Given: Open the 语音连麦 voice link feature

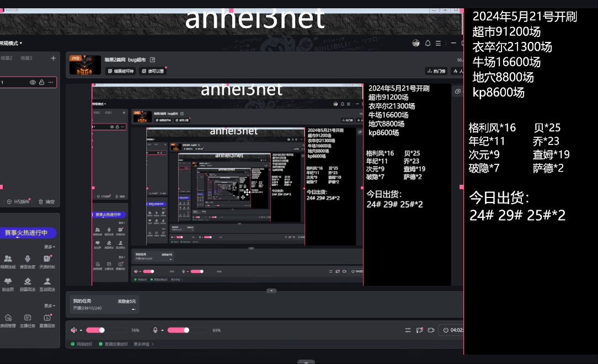Looking at the screenshot, I should click(28, 261).
